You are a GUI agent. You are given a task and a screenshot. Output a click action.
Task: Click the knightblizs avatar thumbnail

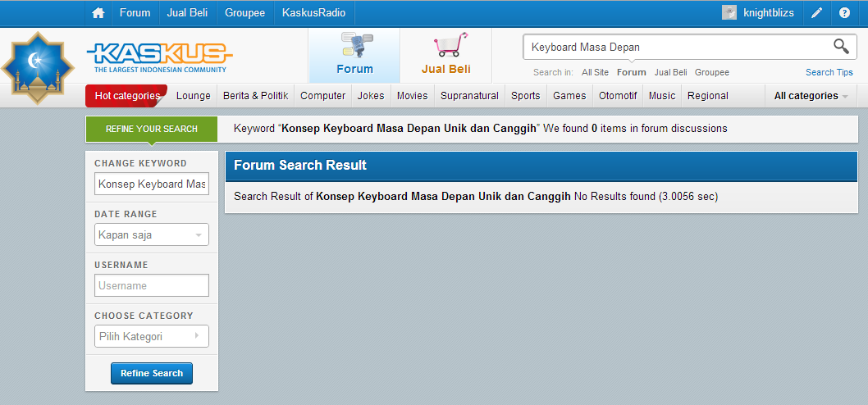[x=729, y=13]
